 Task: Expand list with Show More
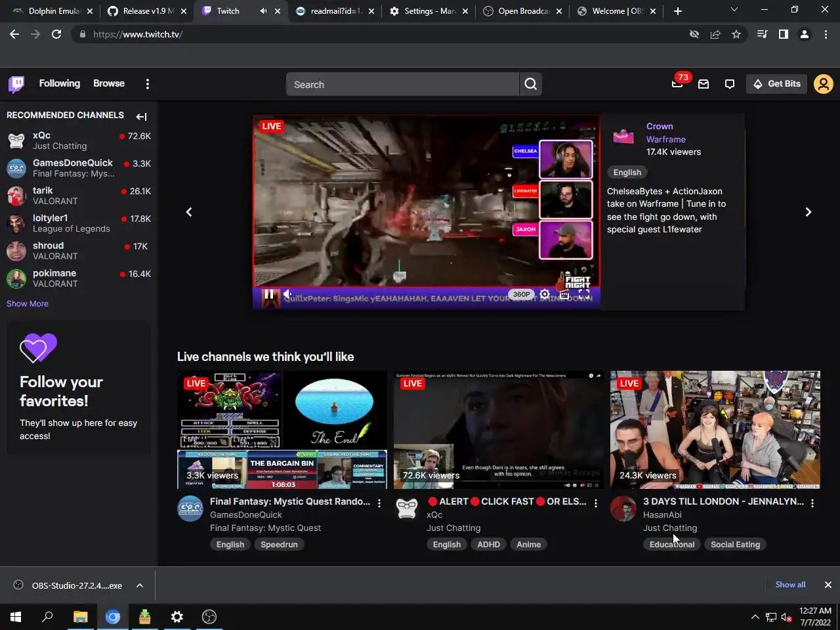tap(28, 304)
